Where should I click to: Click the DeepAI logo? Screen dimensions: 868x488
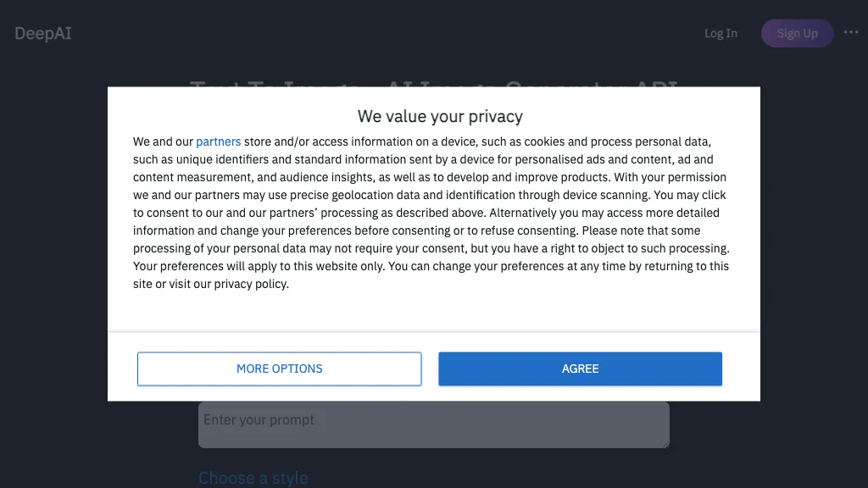[43, 34]
